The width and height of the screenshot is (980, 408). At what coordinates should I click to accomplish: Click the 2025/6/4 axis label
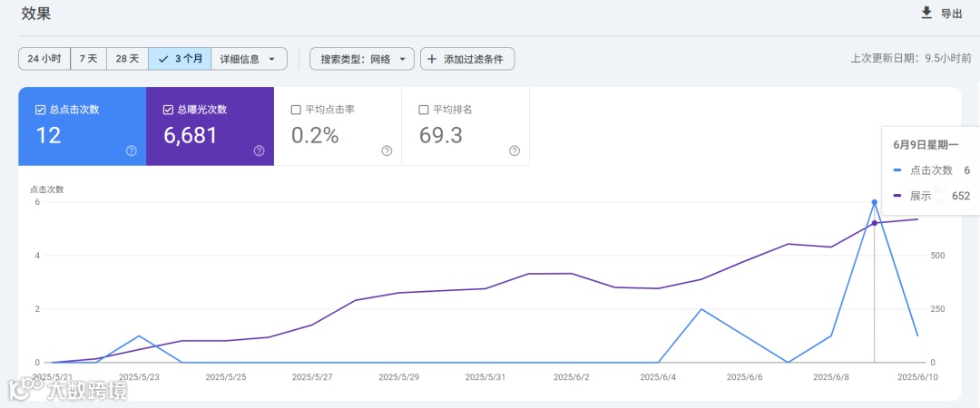[658, 377]
